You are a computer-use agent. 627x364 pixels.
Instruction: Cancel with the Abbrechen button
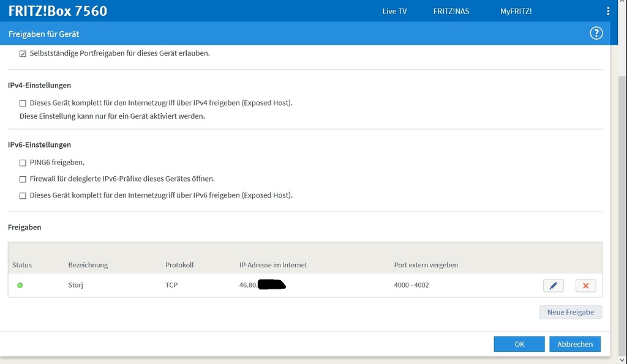click(574, 344)
